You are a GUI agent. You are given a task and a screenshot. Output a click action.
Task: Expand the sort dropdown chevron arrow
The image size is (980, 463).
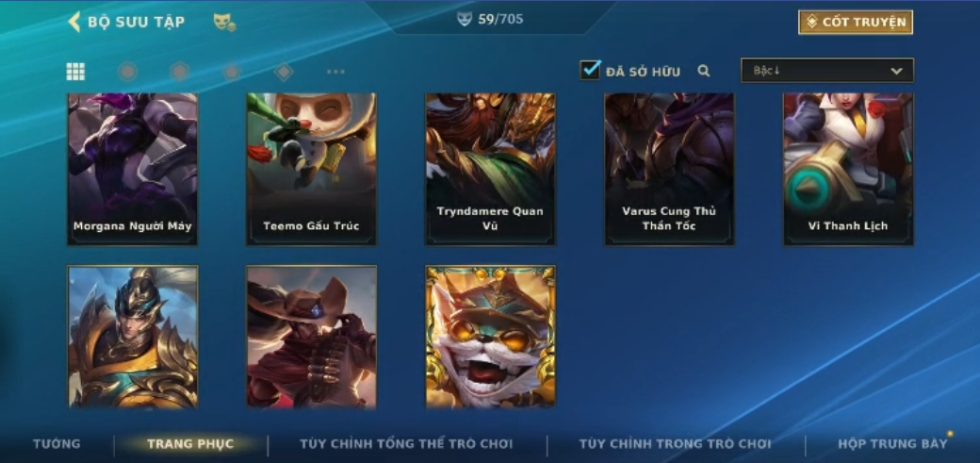[896, 71]
